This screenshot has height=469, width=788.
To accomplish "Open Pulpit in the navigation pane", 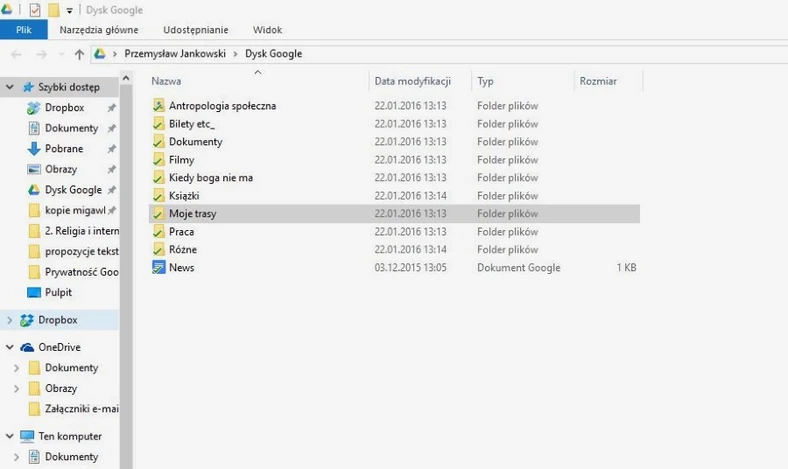I will pos(58,293).
